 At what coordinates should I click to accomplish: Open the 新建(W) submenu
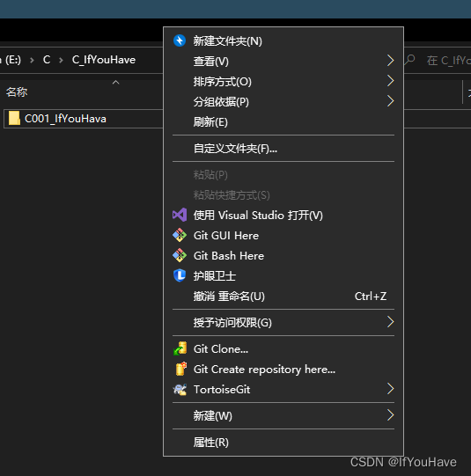pyautogui.click(x=283, y=415)
